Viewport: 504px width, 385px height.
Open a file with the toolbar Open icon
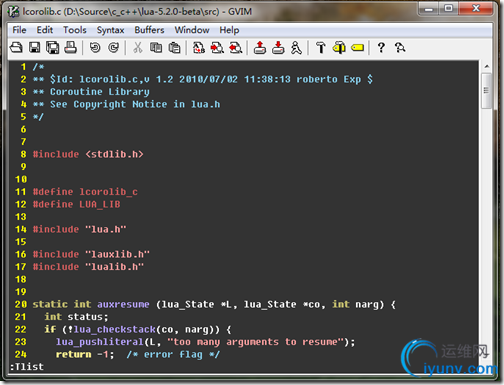click(16, 48)
